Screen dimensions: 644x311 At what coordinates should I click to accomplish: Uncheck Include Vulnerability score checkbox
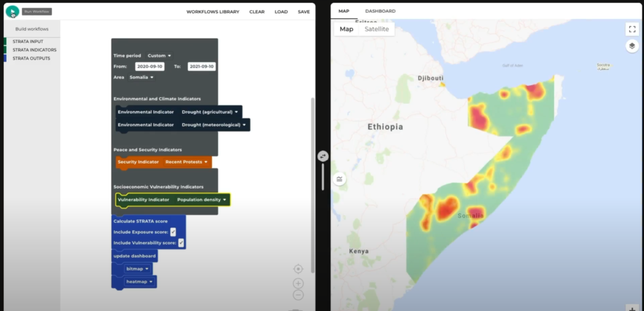[181, 243]
